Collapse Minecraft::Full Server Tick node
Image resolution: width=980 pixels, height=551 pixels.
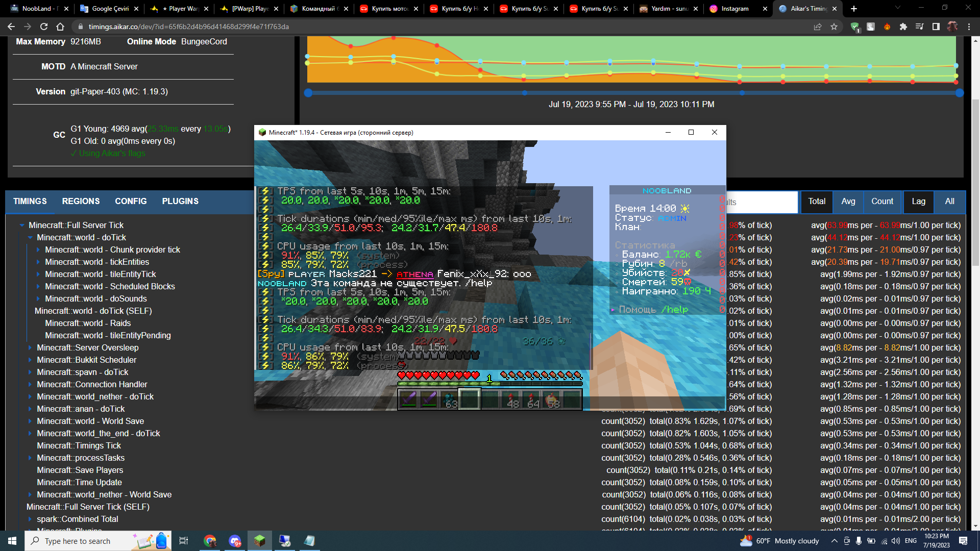[x=22, y=225]
